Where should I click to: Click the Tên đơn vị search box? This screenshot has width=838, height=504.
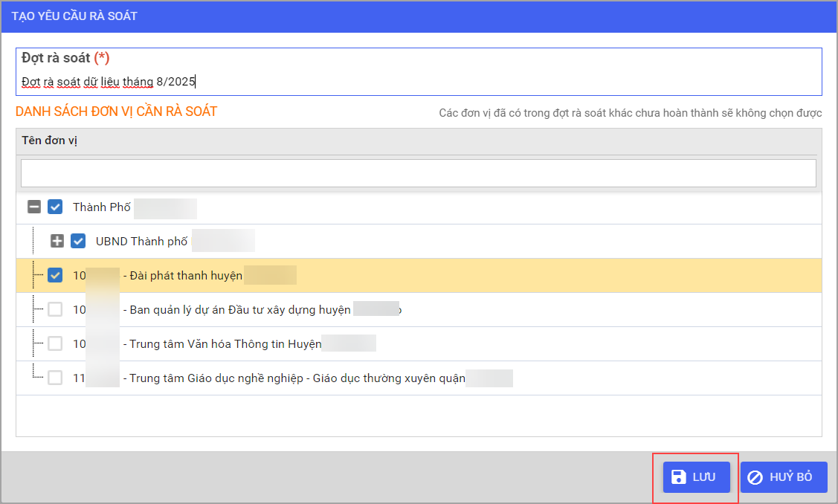tap(418, 172)
